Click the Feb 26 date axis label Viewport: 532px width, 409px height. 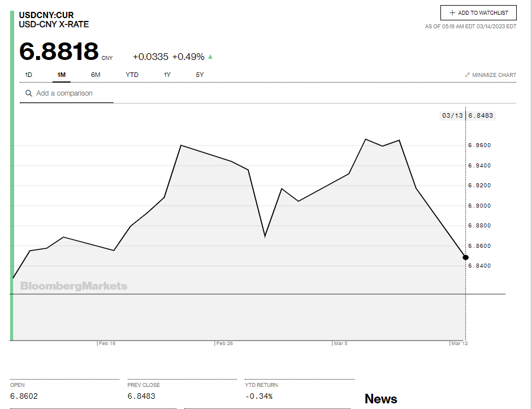[224, 343]
